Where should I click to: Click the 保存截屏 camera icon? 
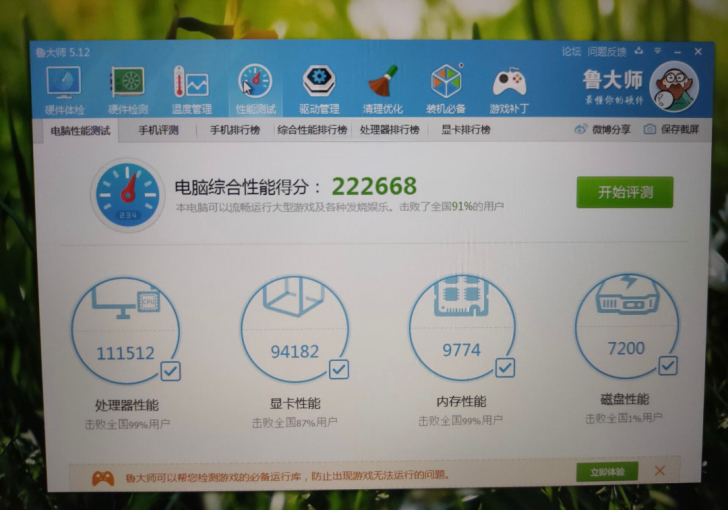click(650, 129)
